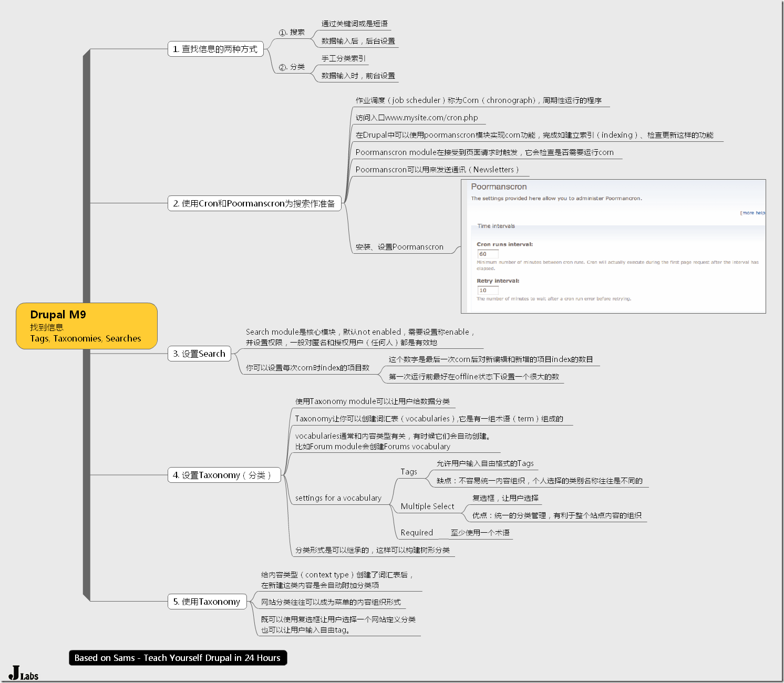Click the '数据输入时，前台设置' leaf
The width and height of the screenshot is (784, 683).
point(358,76)
